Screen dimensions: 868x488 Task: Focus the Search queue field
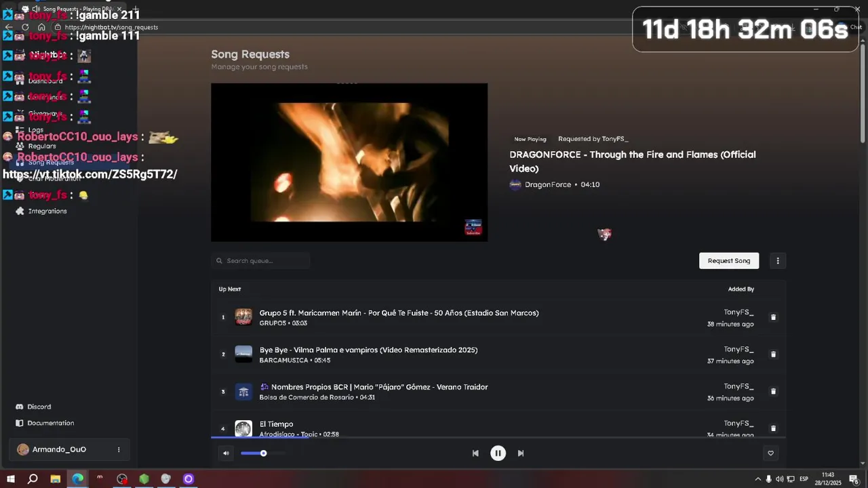click(x=260, y=261)
